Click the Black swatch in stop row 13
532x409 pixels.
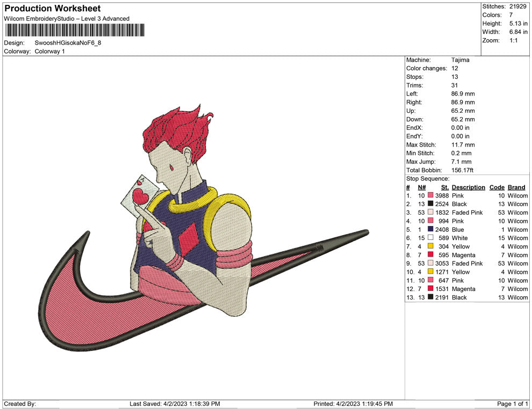tap(430, 297)
